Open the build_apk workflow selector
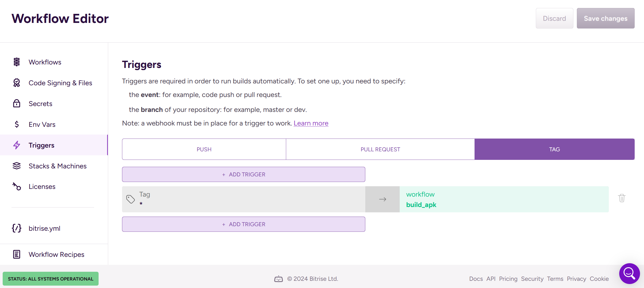644x288 pixels. coord(504,199)
